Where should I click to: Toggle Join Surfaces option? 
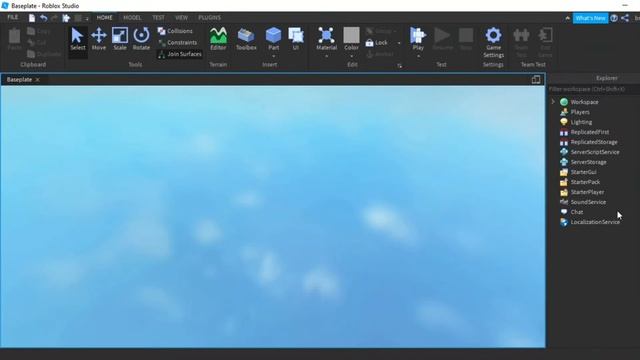(x=180, y=54)
